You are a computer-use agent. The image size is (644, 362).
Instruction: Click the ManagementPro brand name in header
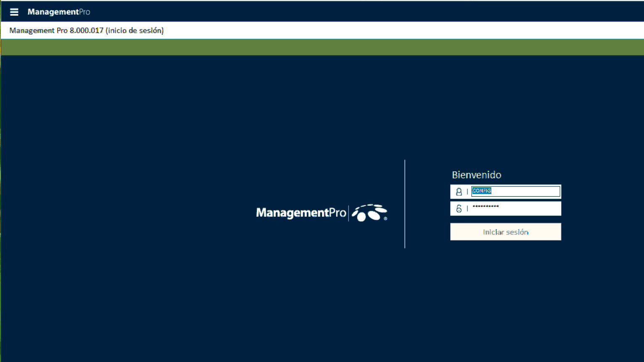click(x=59, y=12)
